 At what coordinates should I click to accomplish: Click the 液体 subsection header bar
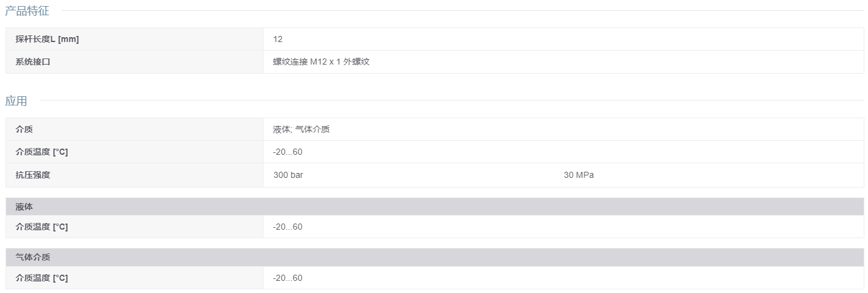click(x=435, y=207)
